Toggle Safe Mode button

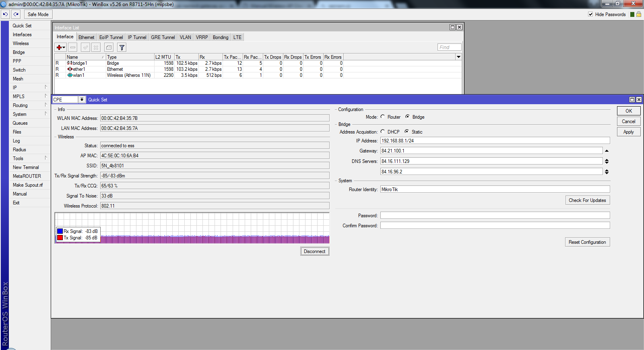[38, 14]
